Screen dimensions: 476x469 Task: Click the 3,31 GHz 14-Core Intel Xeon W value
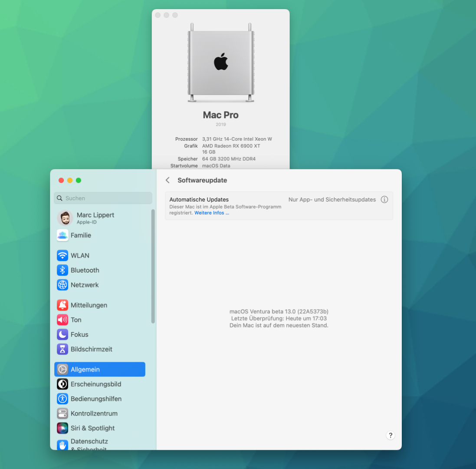[237, 139]
